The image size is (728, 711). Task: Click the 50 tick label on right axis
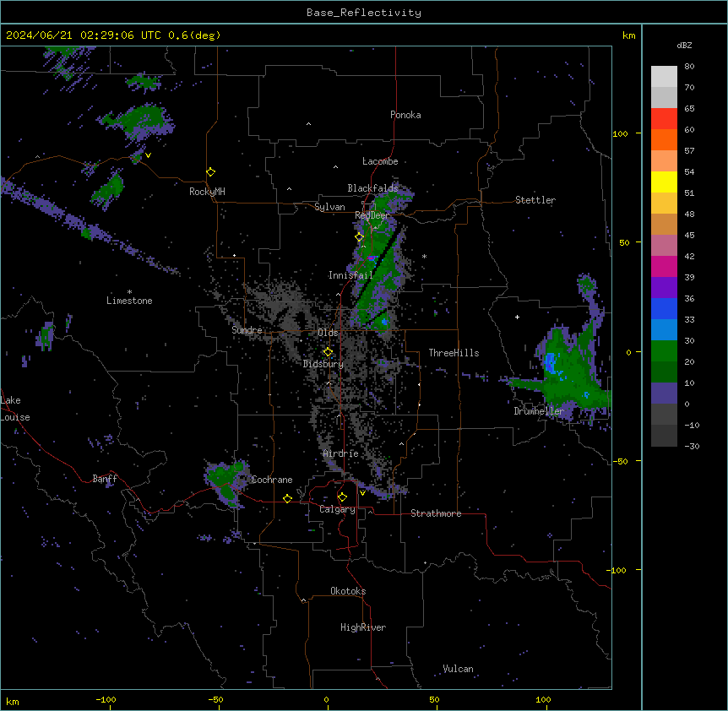pos(624,242)
